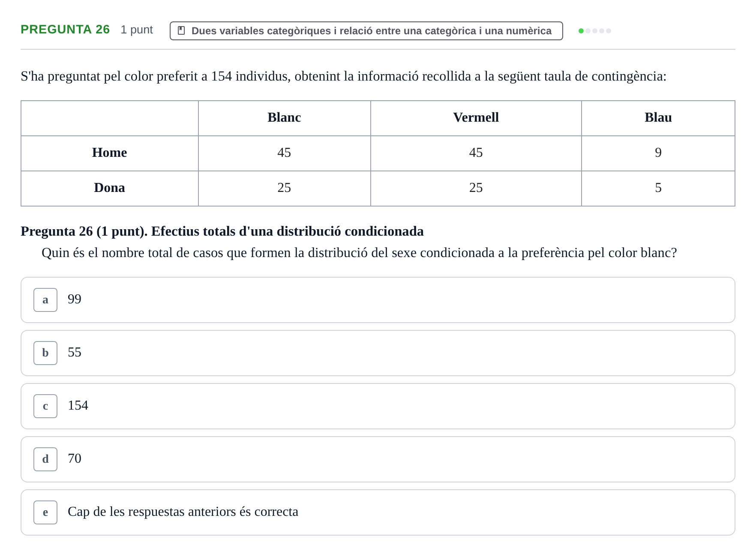Open the topic tag about dues variables categòriques
This screenshot has height=557, width=756.
click(366, 31)
